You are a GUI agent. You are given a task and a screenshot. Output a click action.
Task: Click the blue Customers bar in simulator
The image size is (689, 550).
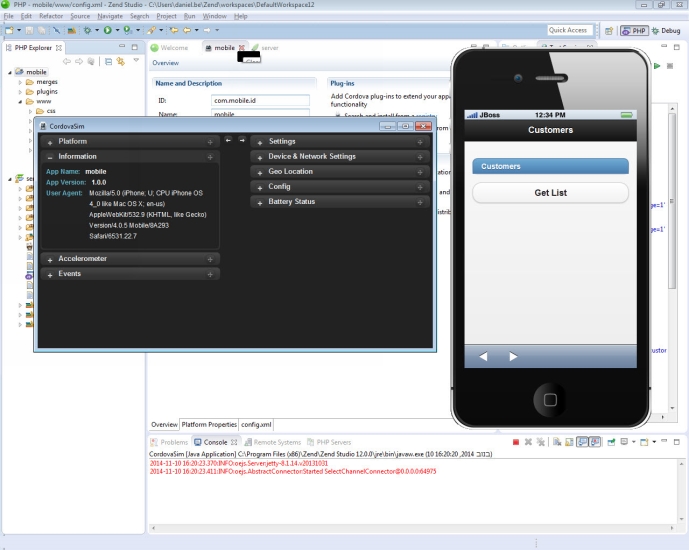tap(550, 166)
